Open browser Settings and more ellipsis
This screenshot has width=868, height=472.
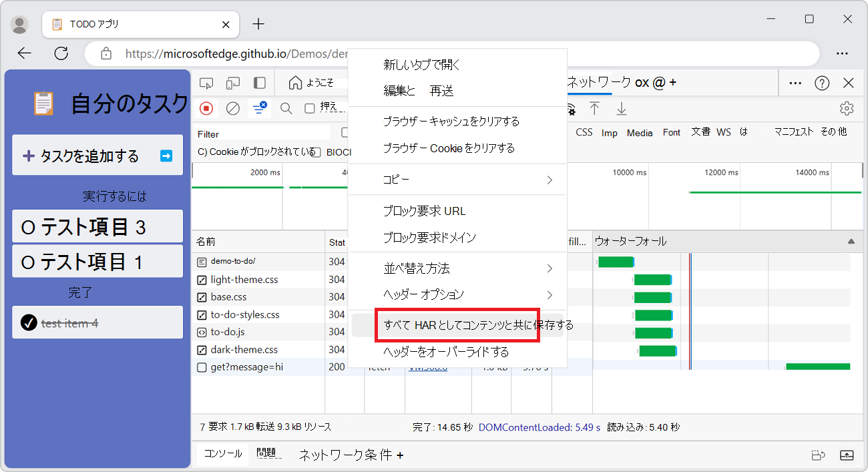click(x=843, y=53)
